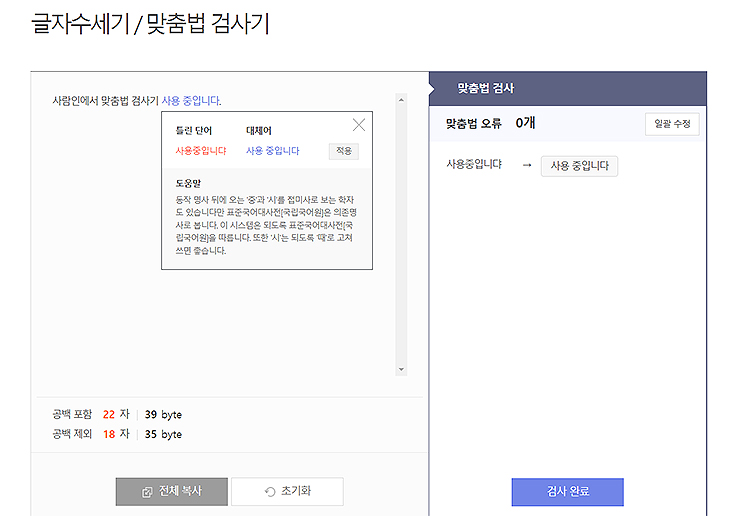The image size is (740, 516).
Task: Click the highlighted blue text '사용 중입니다'
Action: pyautogui.click(x=191, y=101)
